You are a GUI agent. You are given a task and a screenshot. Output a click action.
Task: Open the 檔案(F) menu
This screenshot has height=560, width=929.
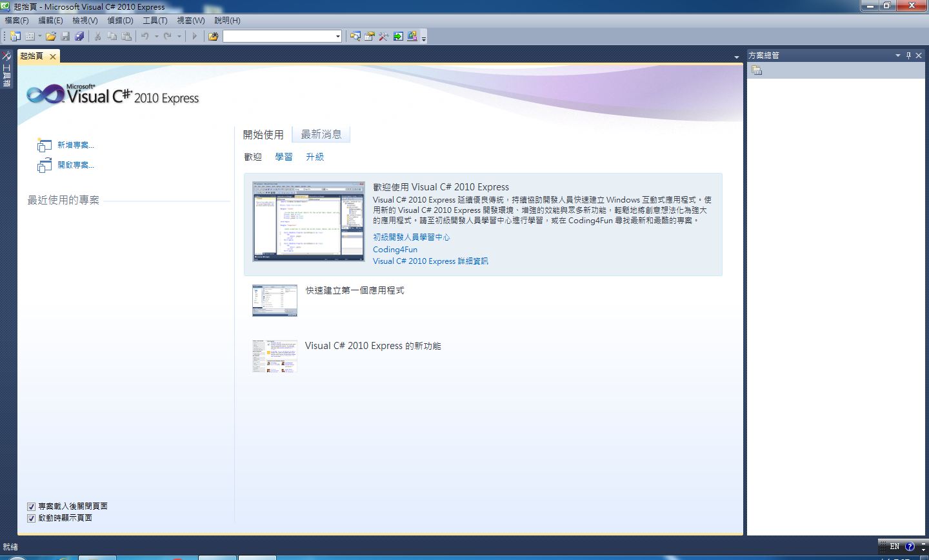pyautogui.click(x=17, y=21)
